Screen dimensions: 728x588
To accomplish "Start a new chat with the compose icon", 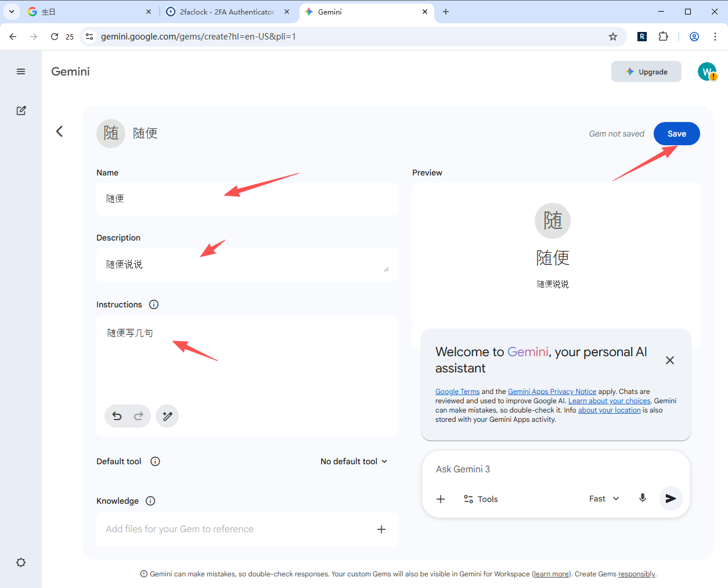I will coord(21,110).
